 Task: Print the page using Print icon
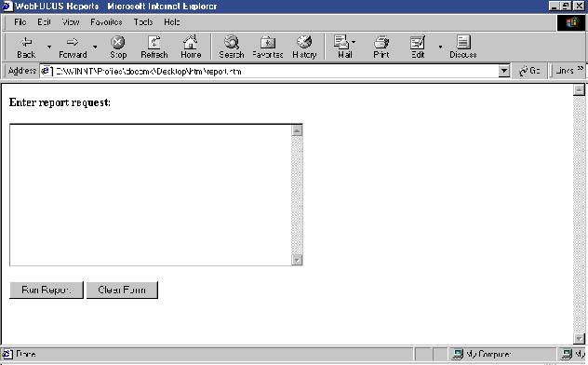381,47
